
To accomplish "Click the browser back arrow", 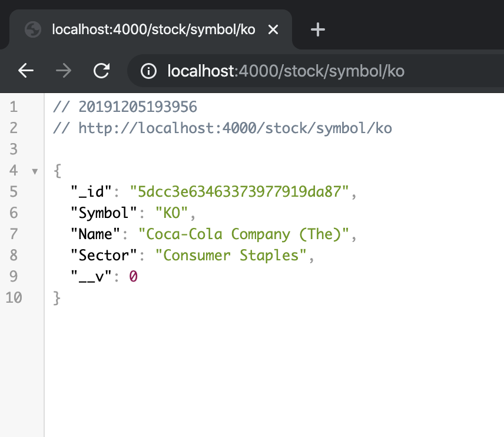I will [x=26, y=71].
